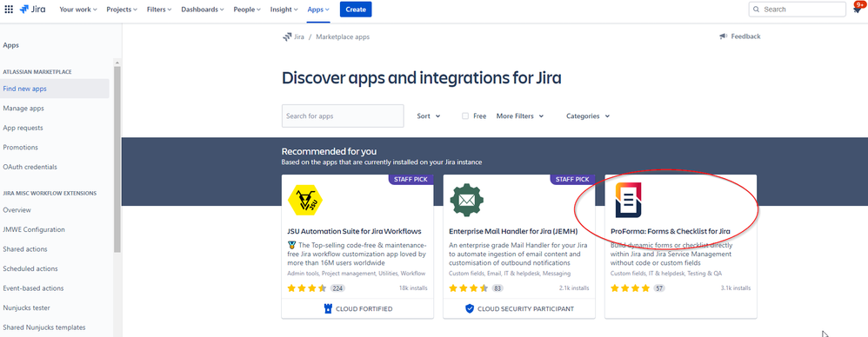This screenshot has width=868, height=337.
Task: Open Overview under JMWE section
Action: click(17, 210)
